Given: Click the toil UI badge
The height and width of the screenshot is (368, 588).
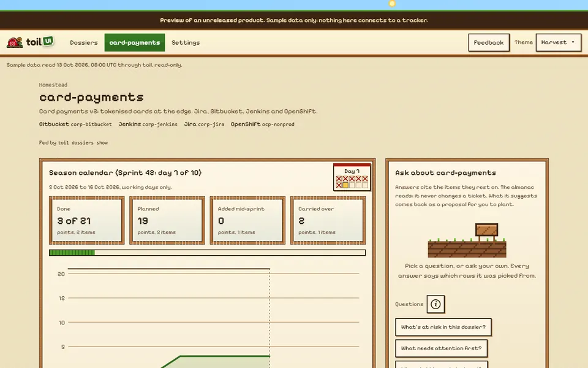Looking at the screenshot, I should (x=48, y=41).
